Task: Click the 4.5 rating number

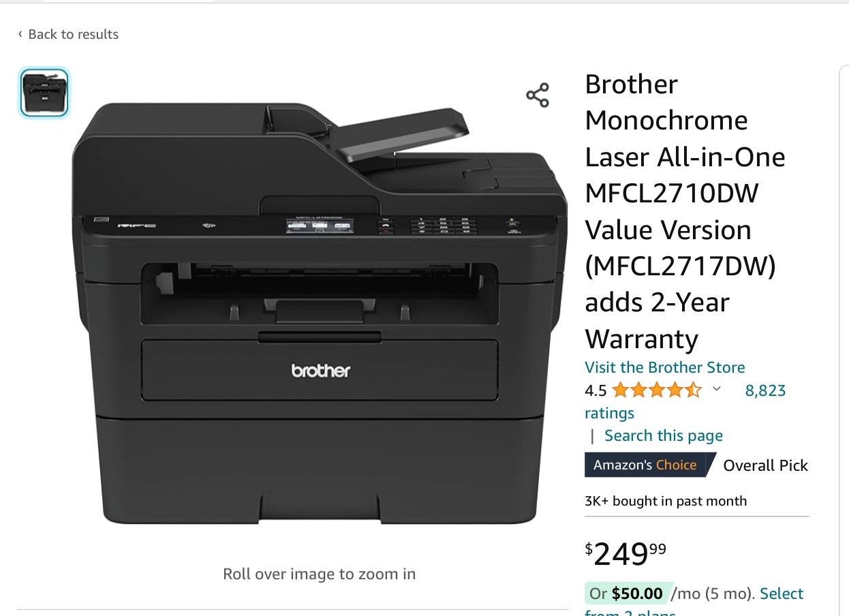Action: click(596, 390)
